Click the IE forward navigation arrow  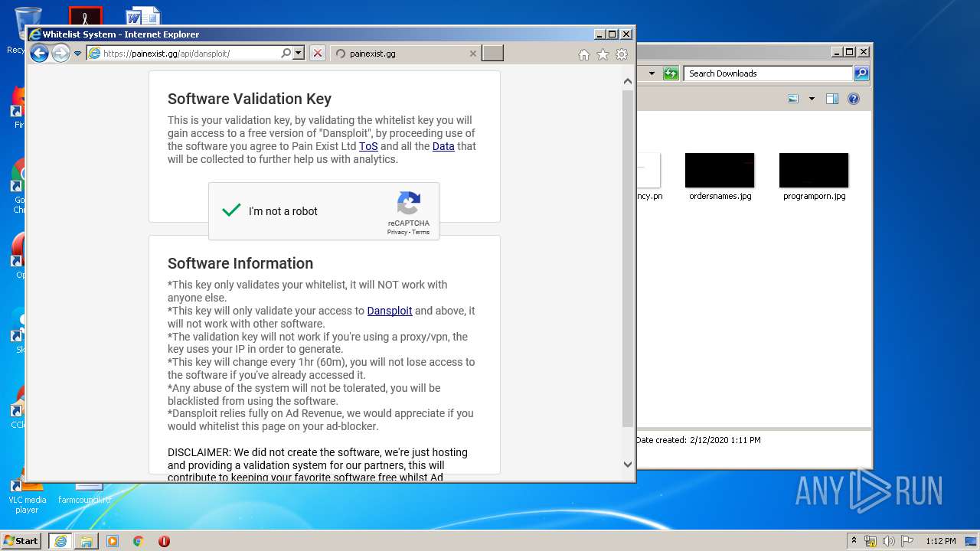point(60,53)
